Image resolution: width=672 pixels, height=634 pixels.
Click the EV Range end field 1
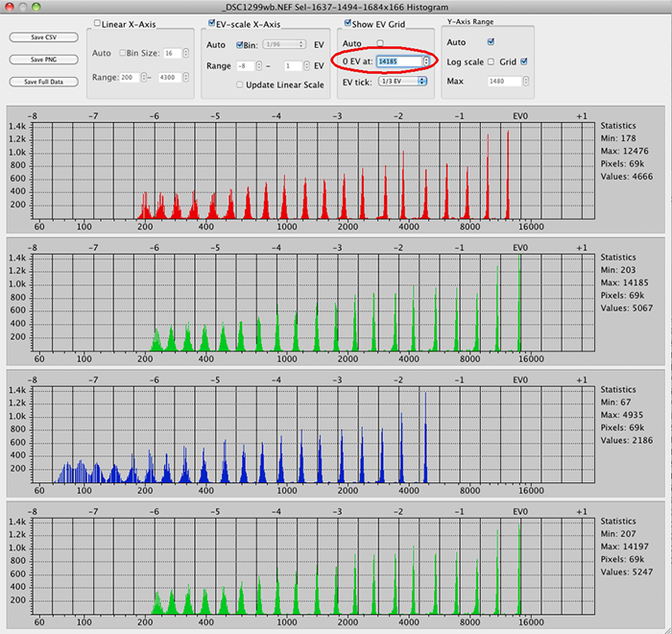293,66
